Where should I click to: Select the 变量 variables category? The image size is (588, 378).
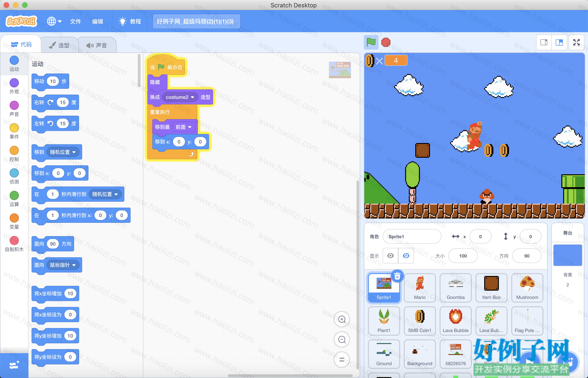point(14,222)
